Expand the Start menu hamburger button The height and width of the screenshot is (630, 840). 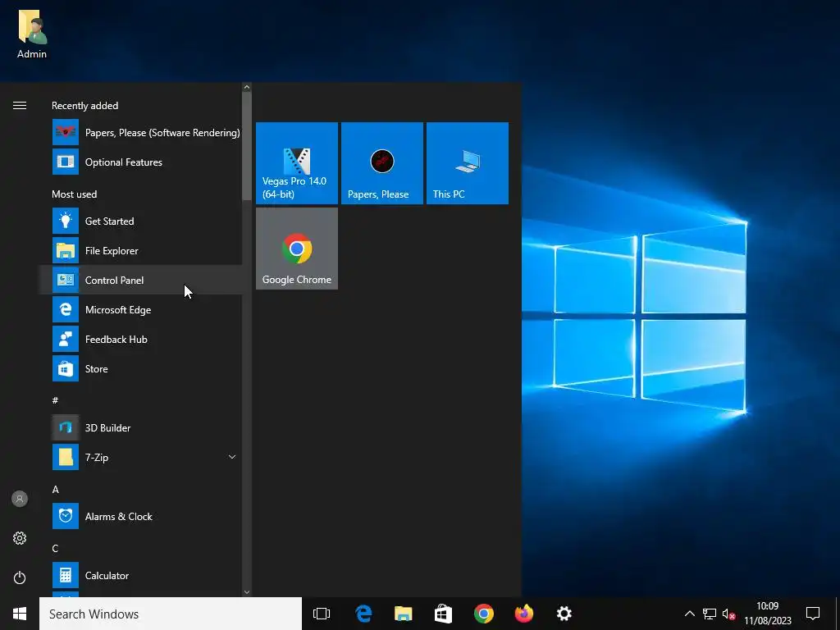20,106
